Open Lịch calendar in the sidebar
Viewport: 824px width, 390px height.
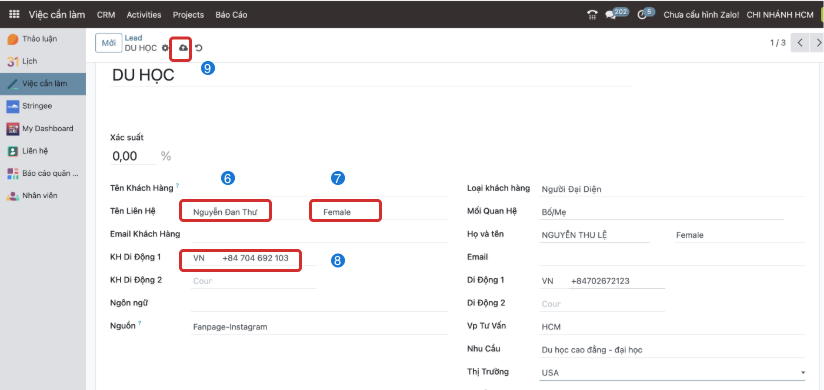coord(43,61)
